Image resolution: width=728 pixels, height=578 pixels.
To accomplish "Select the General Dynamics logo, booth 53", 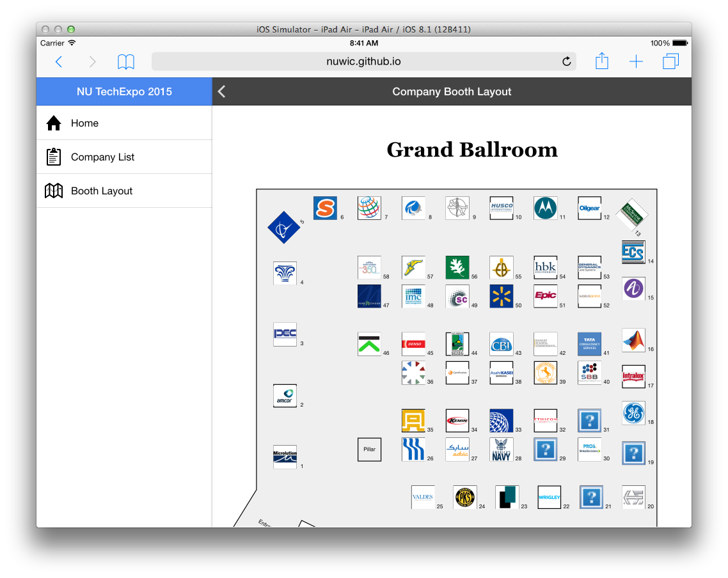I will [590, 267].
